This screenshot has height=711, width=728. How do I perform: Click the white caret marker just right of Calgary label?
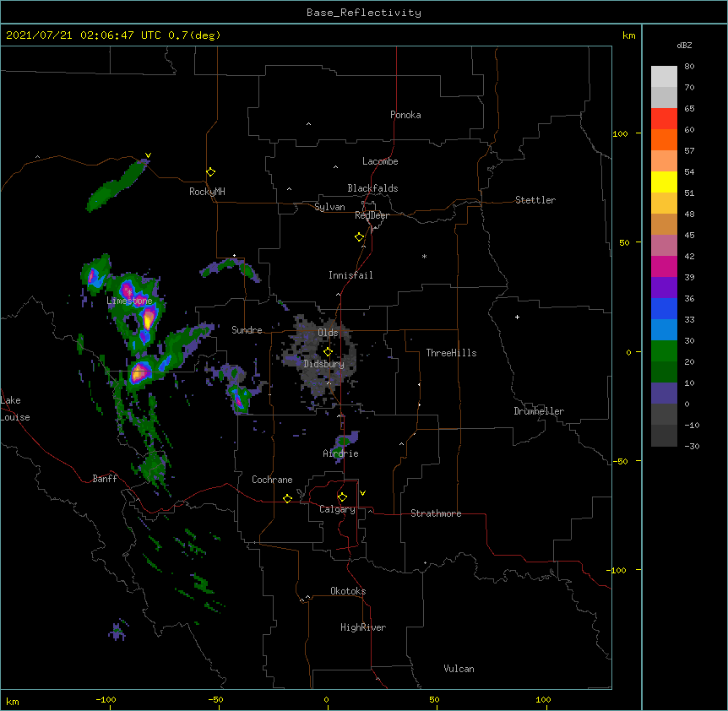tap(370, 511)
